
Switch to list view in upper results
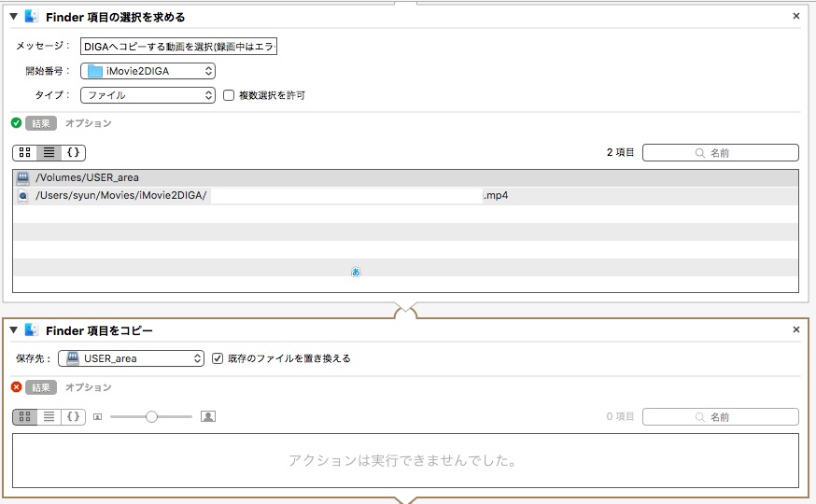49,152
